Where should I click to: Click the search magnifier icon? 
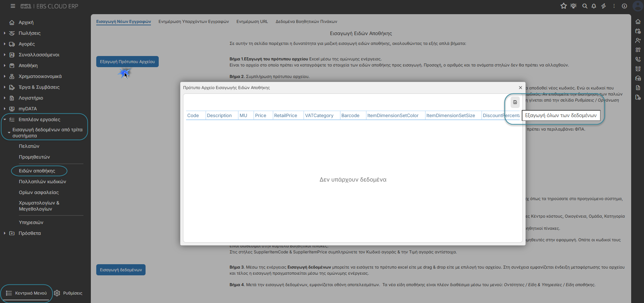coord(585,6)
